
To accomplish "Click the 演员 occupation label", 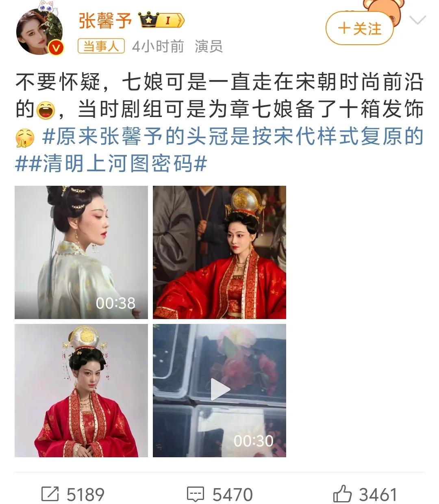I will coord(209,46).
